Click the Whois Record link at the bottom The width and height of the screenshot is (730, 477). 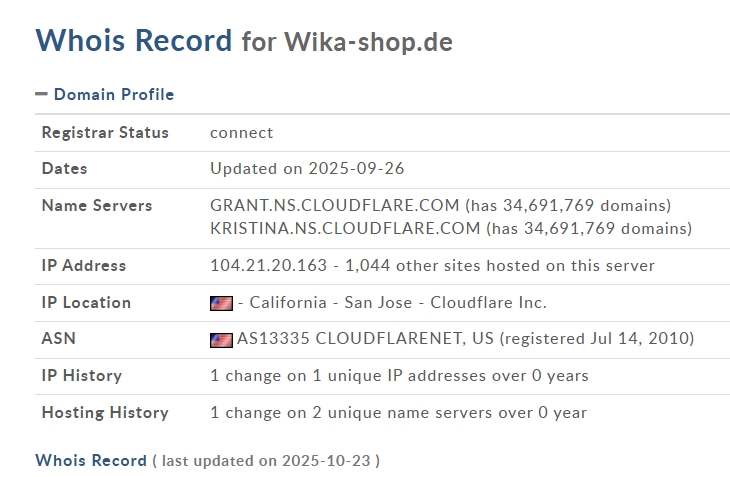click(91, 460)
